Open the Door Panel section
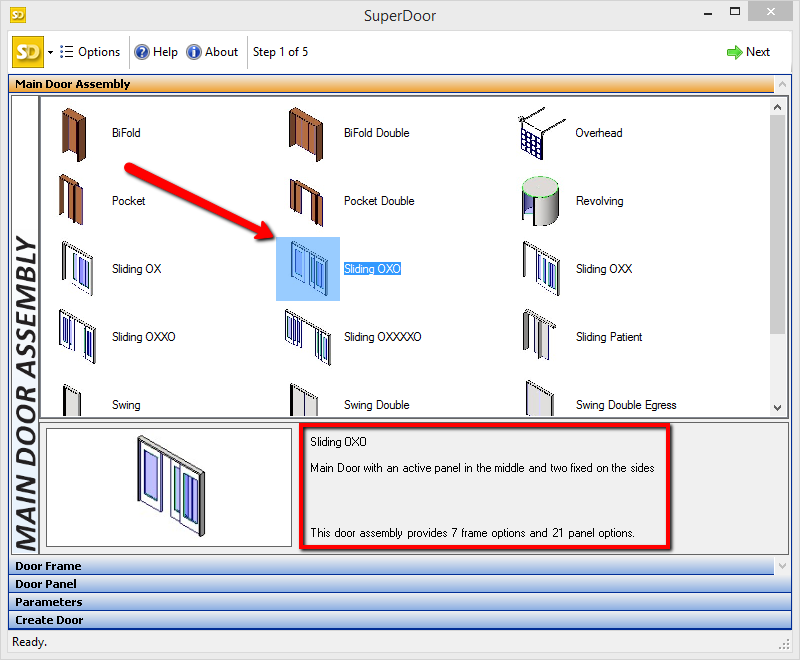Image resolution: width=800 pixels, height=660 pixels. pos(400,584)
